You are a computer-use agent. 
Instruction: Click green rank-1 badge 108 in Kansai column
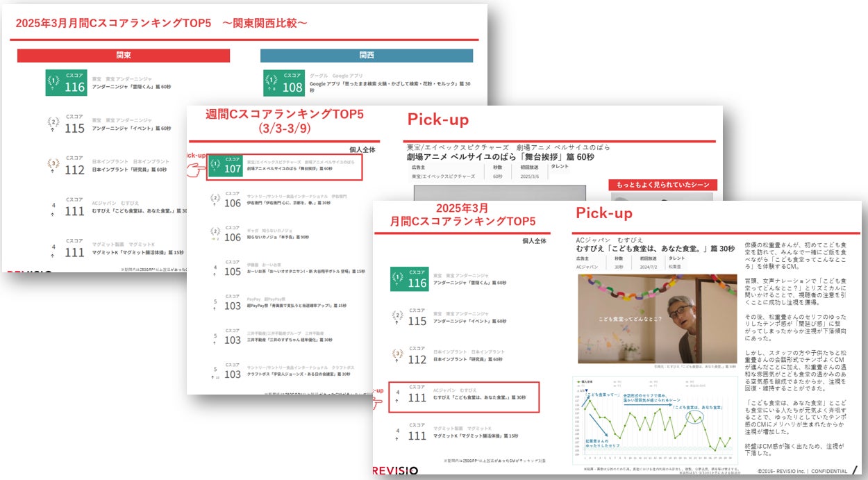[x=283, y=83]
